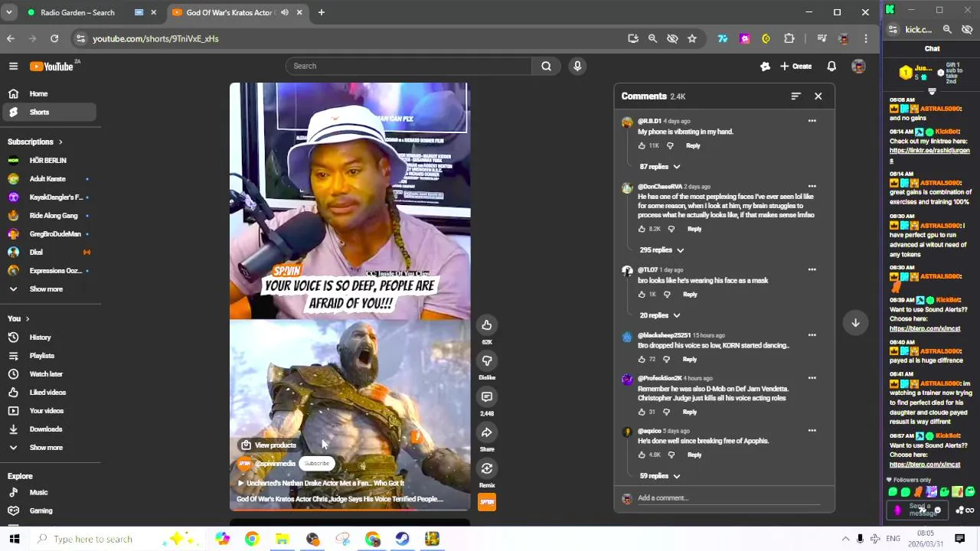Close the Comments panel
980x551 pixels.
(x=818, y=96)
